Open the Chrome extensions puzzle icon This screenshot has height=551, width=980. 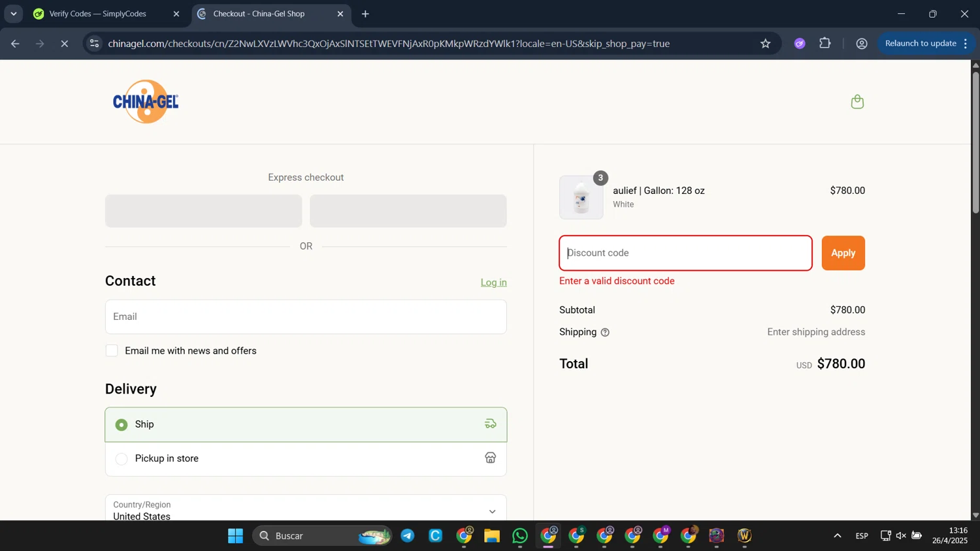825,44
